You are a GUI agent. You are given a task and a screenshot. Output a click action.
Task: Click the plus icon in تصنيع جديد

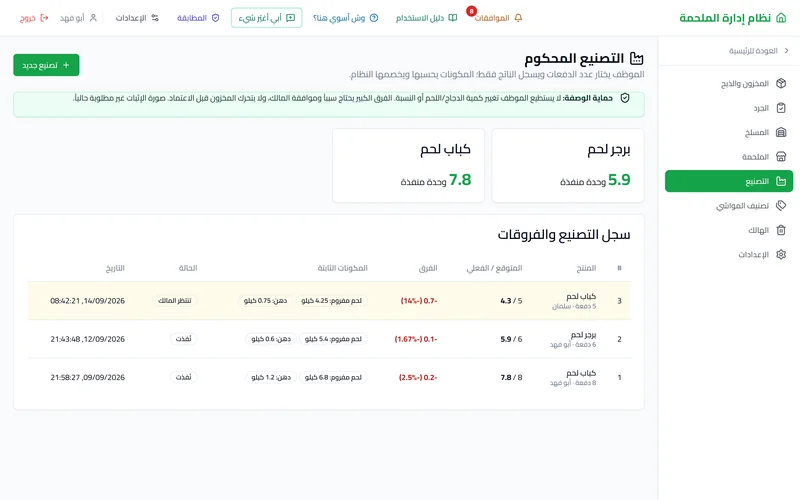tap(66, 65)
